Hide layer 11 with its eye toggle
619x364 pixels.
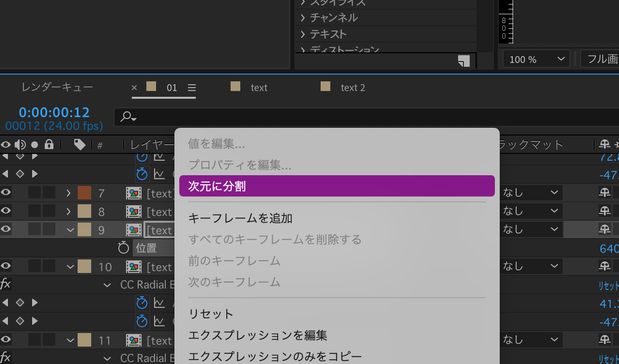[6, 340]
